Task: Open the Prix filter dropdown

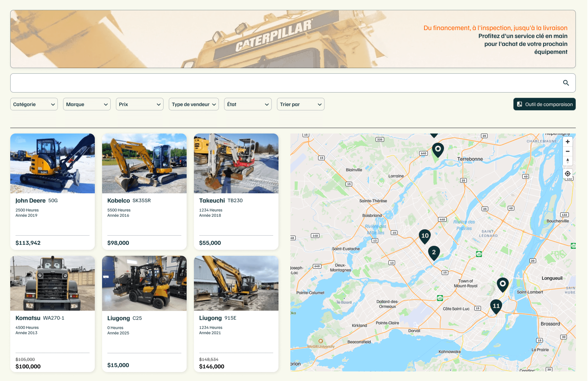Action: [140, 104]
